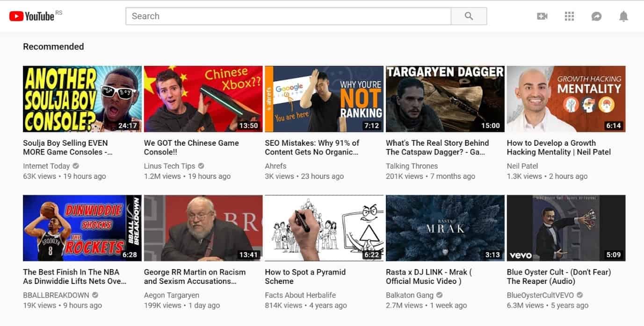Open title 'We GOT the Chinese Game Console!!'

point(191,148)
